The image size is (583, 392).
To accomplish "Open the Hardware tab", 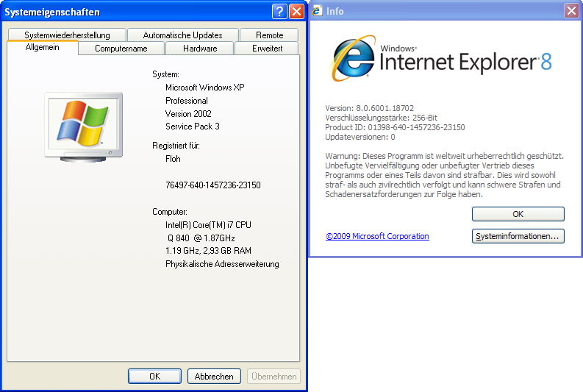I will click(x=200, y=49).
